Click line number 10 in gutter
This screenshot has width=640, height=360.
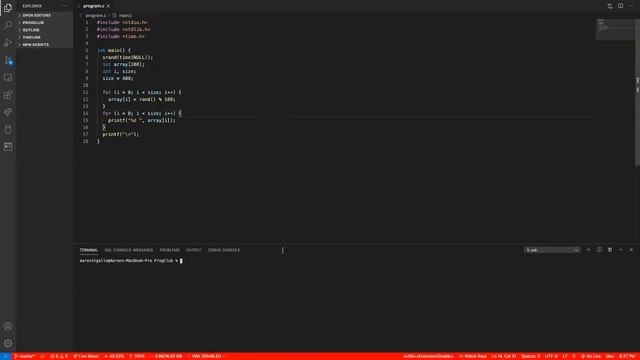(x=85, y=85)
